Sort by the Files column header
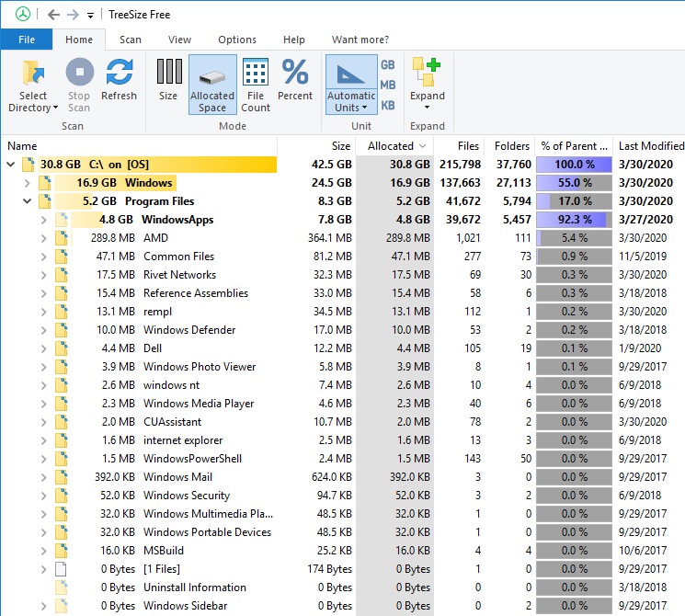The width and height of the screenshot is (685, 616). pyautogui.click(x=459, y=146)
